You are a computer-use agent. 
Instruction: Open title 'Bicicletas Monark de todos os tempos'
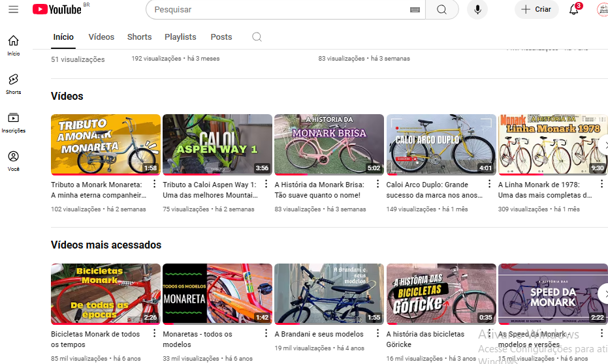click(x=95, y=339)
